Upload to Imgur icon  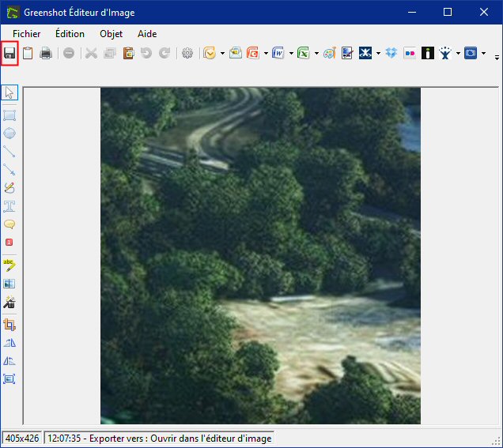coord(428,53)
